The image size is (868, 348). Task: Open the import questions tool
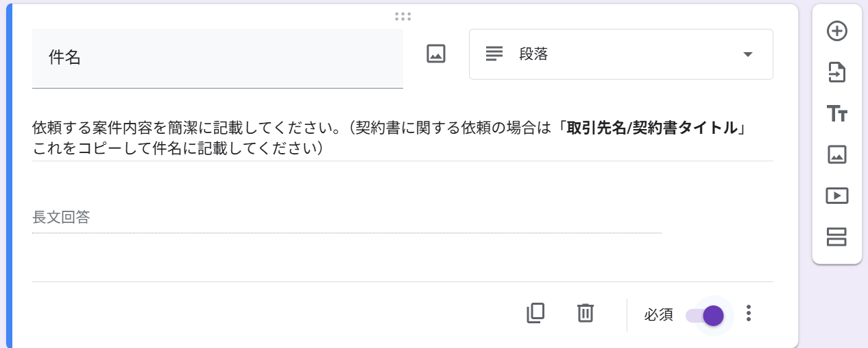click(837, 72)
